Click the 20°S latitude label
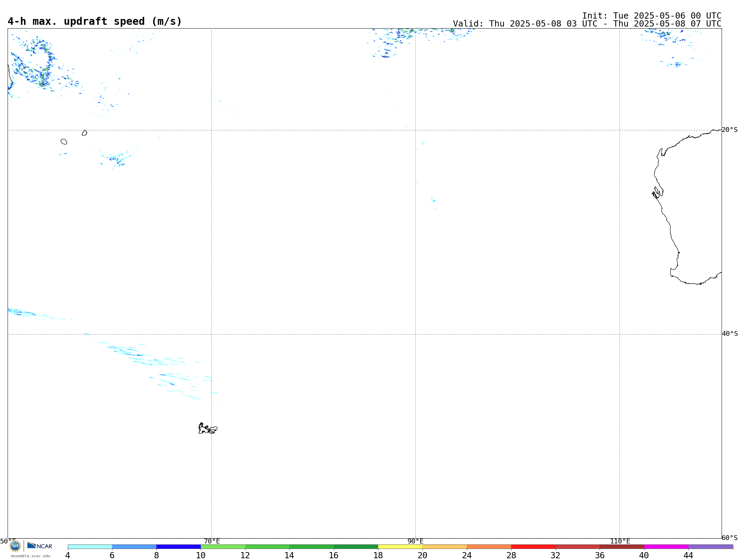Screen dimensions: 744x560 (730, 130)
